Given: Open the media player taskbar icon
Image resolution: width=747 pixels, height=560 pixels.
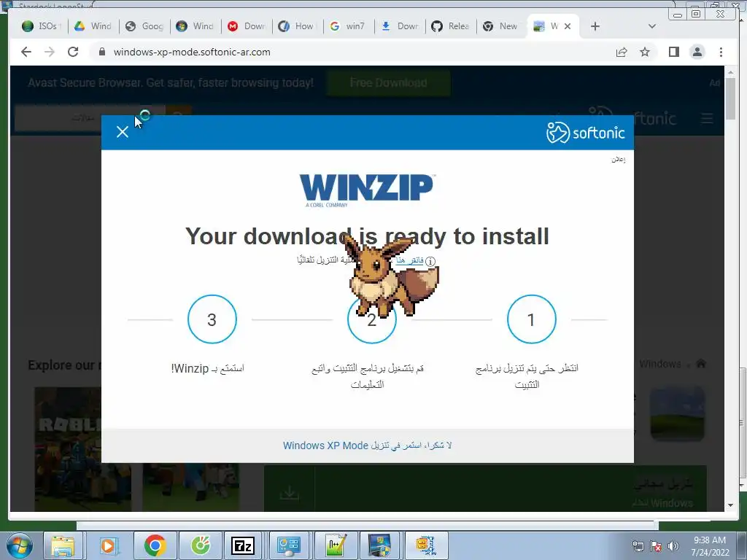Looking at the screenshot, I should tap(108, 545).
